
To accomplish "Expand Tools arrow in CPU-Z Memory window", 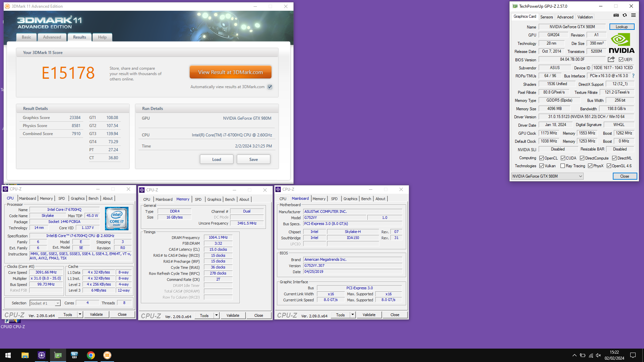I will point(217,315).
